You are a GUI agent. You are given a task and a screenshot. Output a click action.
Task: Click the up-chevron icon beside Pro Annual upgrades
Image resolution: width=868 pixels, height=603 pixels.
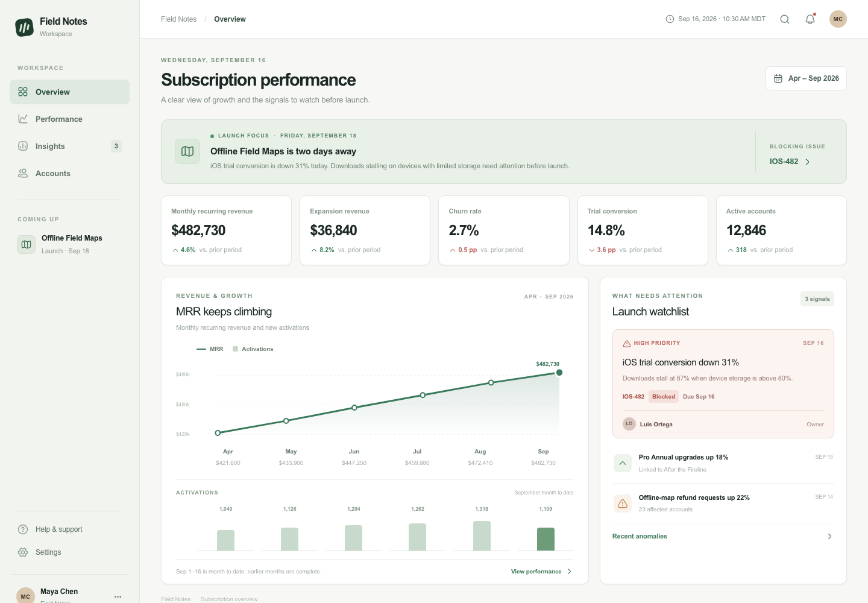tap(623, 463)
